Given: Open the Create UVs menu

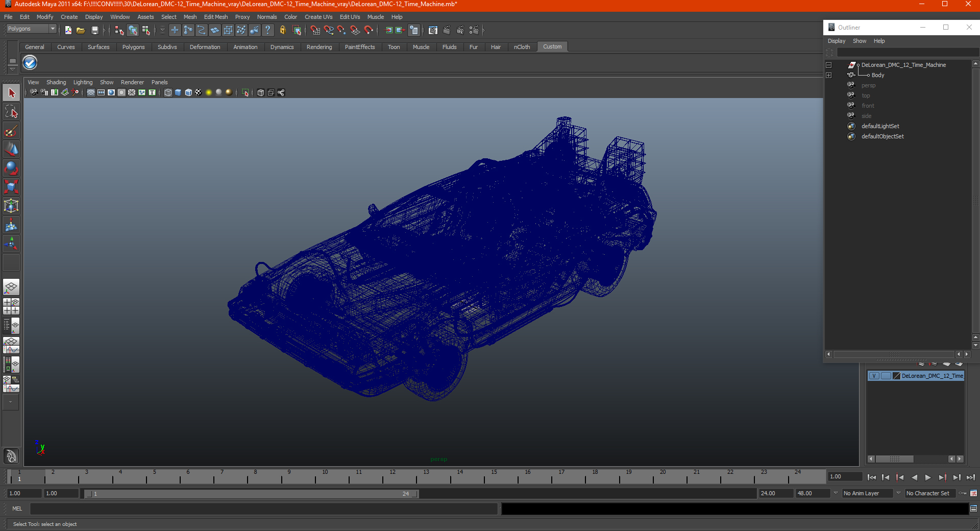Looking at the screenshot, I should click(x=318, y=17).
